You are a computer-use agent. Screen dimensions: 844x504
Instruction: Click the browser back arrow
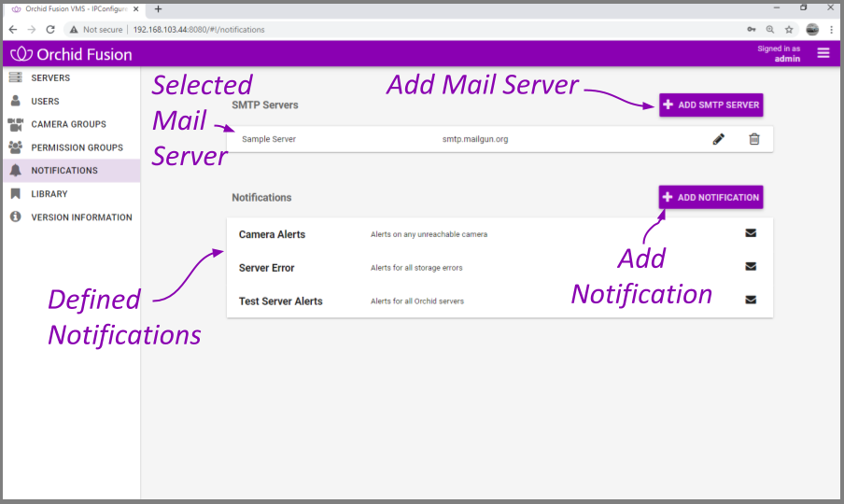[13, 30]
